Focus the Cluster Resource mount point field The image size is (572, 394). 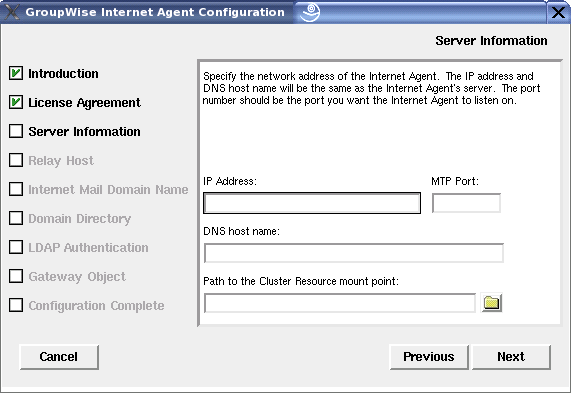[340, 303]
